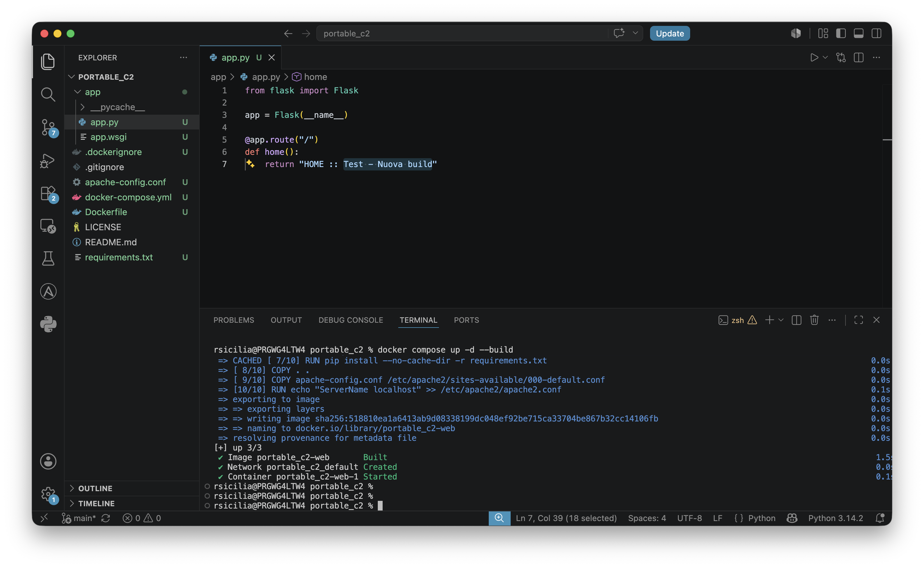This screenshot has height=568, width=924.
Task: Split the terminal panel
Action: click(x=796, y=320)
